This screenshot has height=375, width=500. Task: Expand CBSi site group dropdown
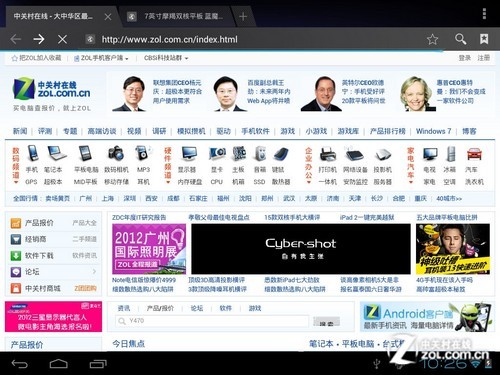click(166, 58)
